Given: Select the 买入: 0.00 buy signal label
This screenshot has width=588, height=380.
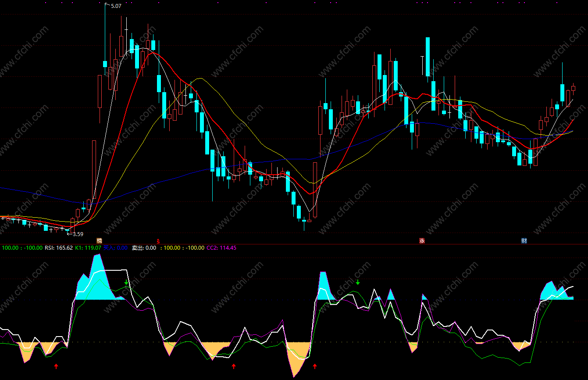Looking at the screenshot, I should [x=115, y=248].
